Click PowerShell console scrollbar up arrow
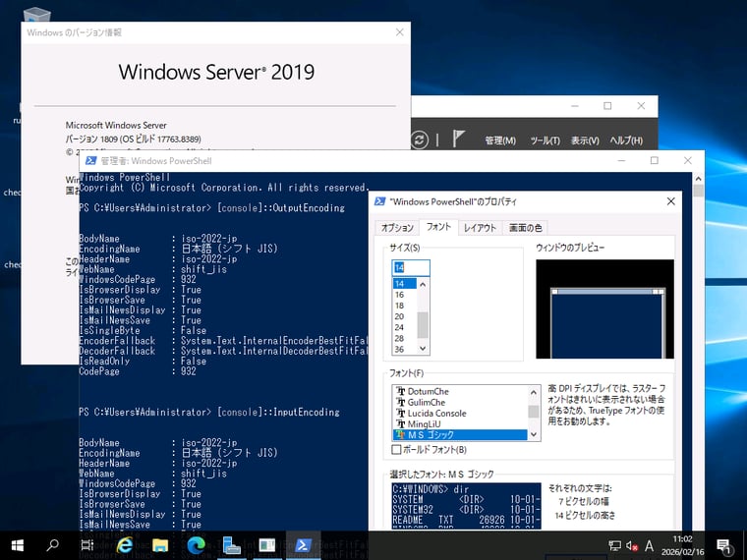The image size is (747, 560). [699, 179]
